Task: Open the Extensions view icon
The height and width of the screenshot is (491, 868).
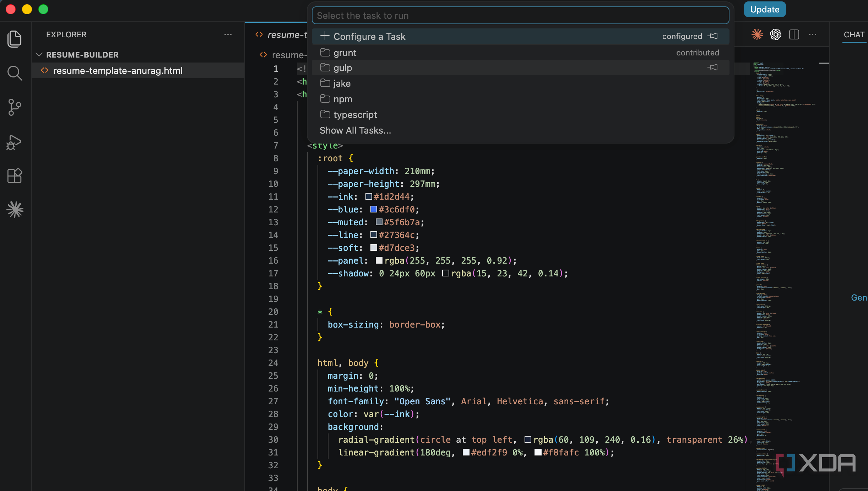Action: coord(15,176)
